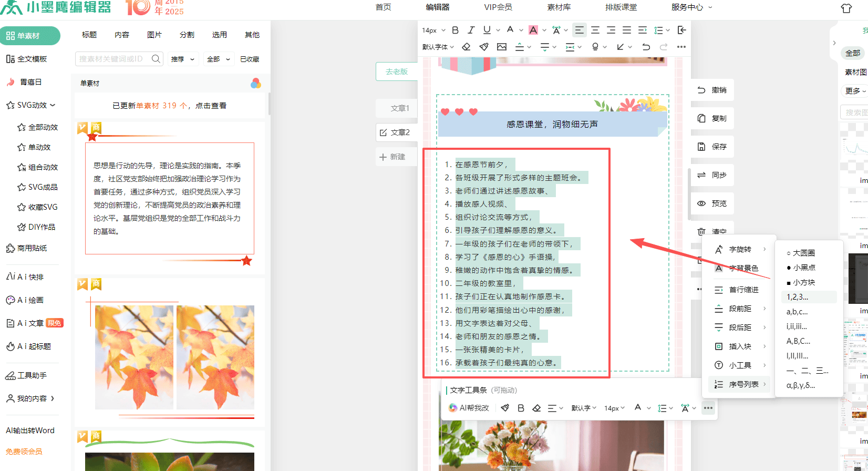Click the undo arrow in the top editor toolbar
Viewport: 868px width, 471px height.
point(646,47)
